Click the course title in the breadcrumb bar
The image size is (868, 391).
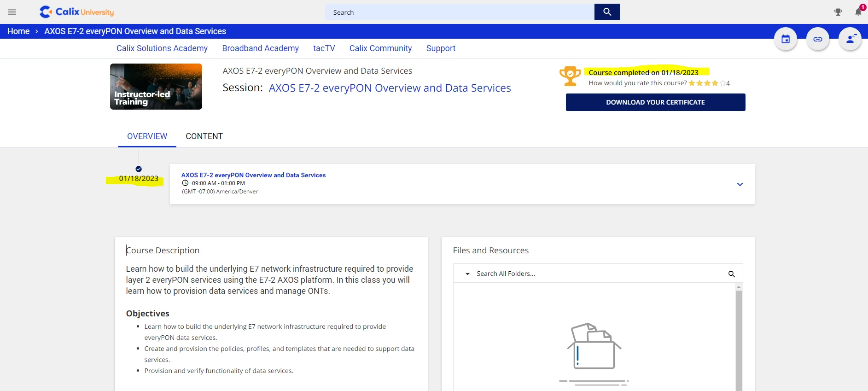click(x=135, y=31)
